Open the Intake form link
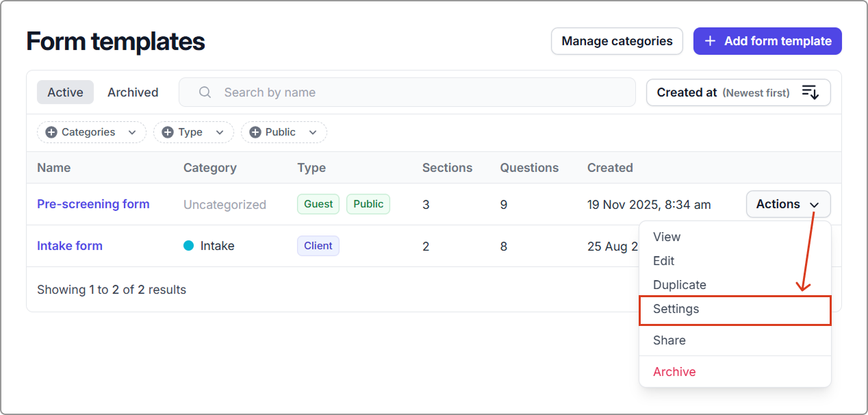The image size is (868, 415). tap(70, 246)
